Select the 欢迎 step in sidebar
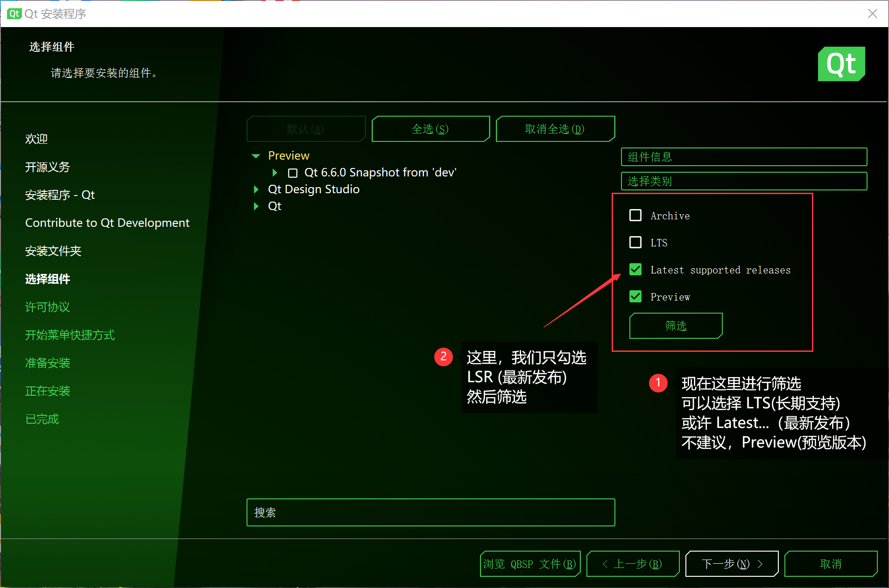This screenshot has width=889, height=588. click(x=36, y=139)
